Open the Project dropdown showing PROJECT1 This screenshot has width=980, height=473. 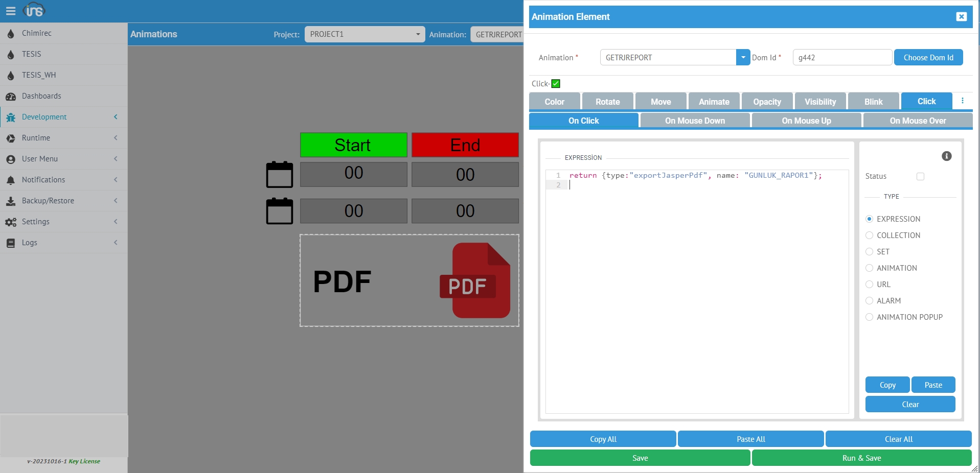(x=364, y=34)
